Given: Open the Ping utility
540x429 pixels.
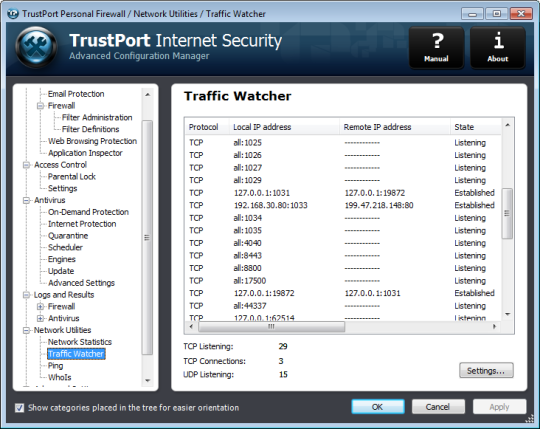Looking at the screenshot, I should click(x=55, y=366).
